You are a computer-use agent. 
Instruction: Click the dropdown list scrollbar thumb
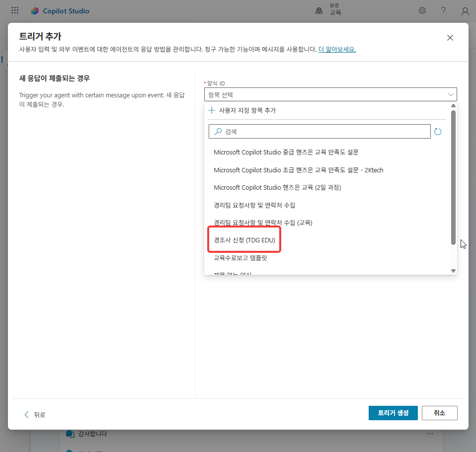(x=453, y=178)
